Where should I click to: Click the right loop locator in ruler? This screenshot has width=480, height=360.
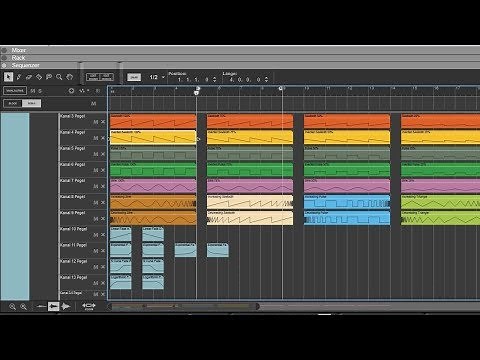tap(281, 88)
